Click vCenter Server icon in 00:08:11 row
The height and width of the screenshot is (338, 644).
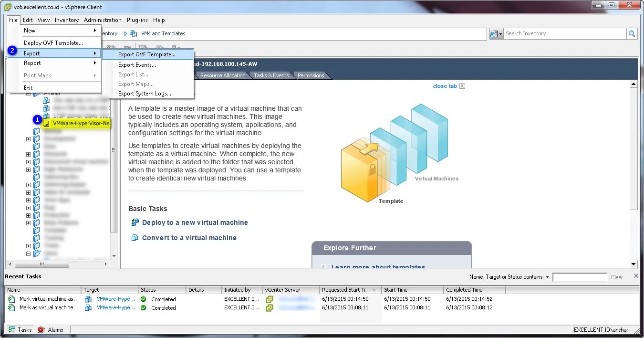(270, 308)
